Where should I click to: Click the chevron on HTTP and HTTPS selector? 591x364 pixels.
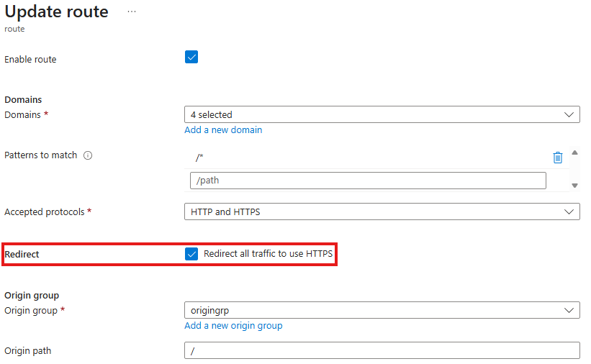tap(569, 211)
